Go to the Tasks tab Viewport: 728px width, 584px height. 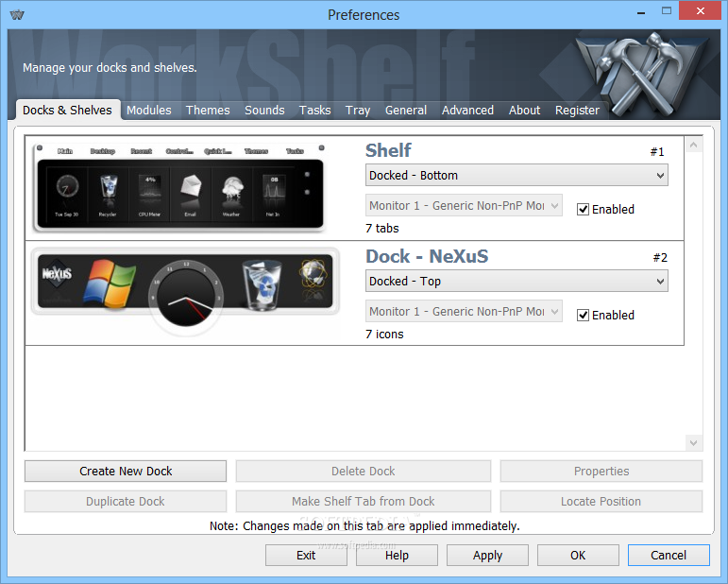click(314, 111)
